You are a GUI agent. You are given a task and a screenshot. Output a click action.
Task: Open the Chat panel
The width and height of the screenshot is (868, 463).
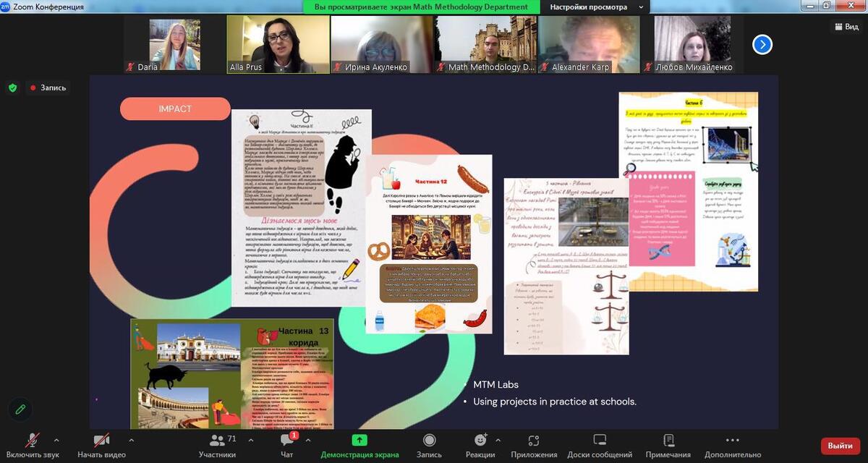tap(287, 445)
